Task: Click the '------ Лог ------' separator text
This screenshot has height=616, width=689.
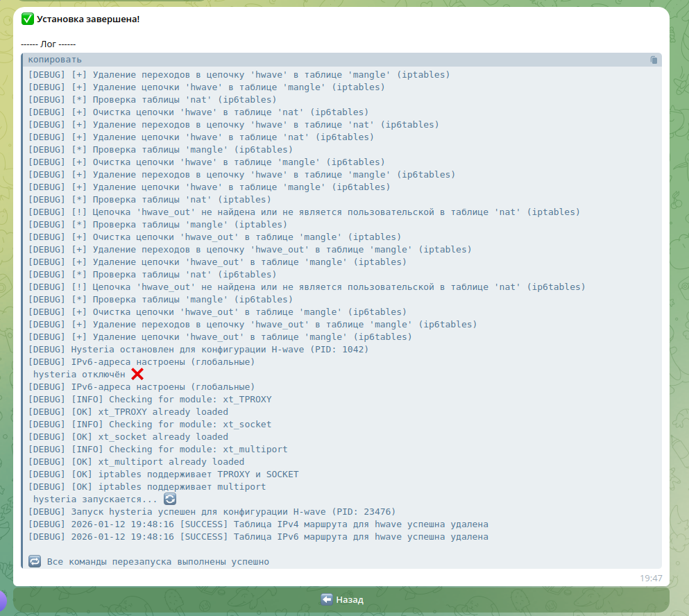Action: (x=49, y=44)
